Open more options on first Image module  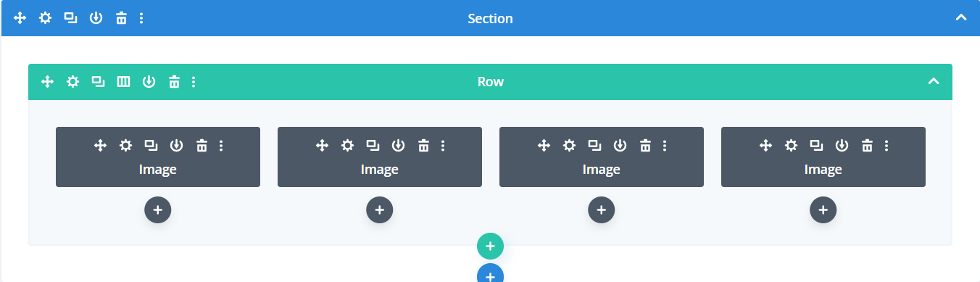[221, 146]
